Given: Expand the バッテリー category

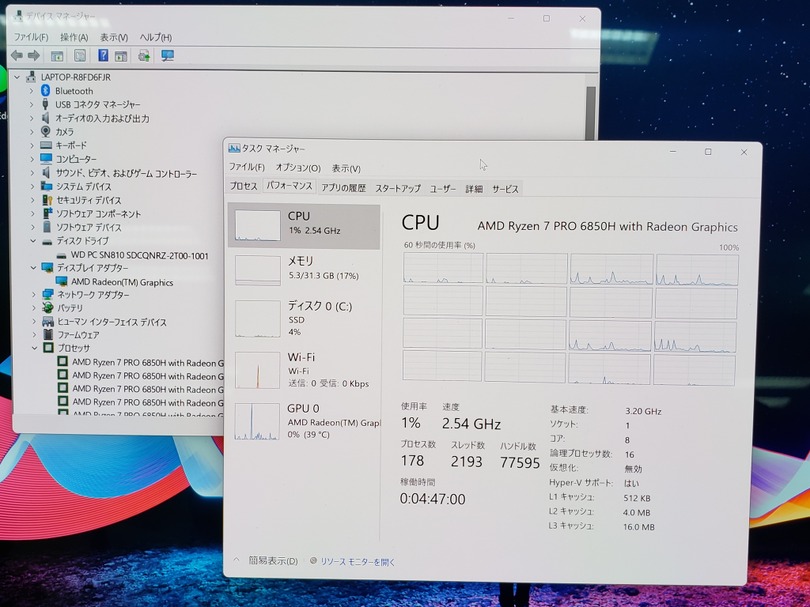Looking at the screenshot, I should tap(34, 308).
